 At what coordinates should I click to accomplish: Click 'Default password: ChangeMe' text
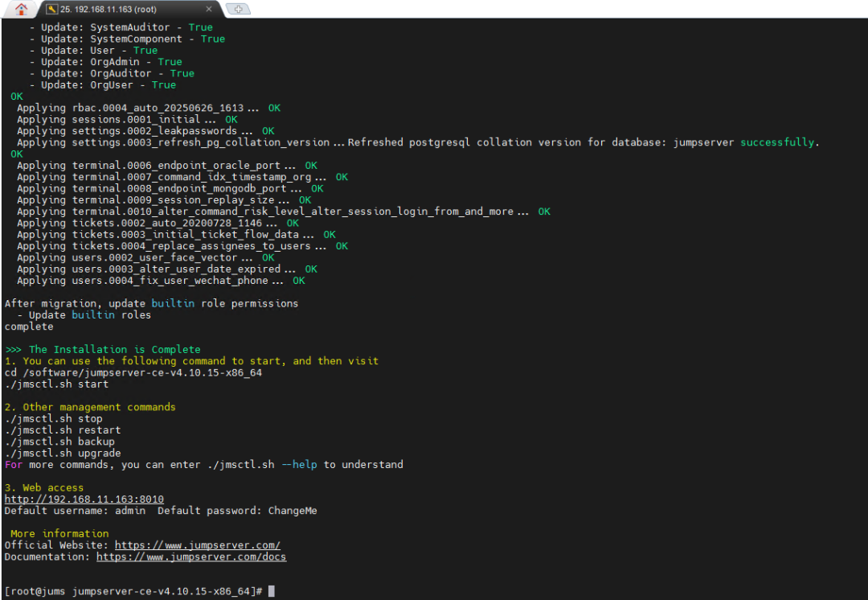coord(237,510)
